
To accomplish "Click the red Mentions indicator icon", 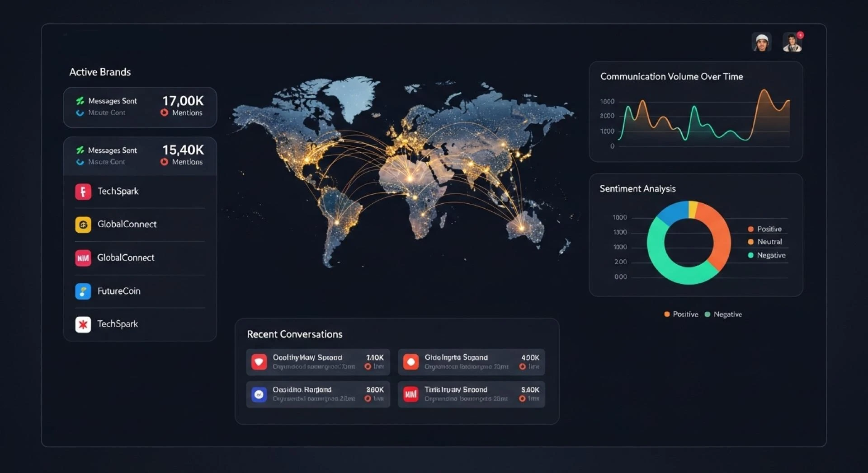I will [165, 113].
